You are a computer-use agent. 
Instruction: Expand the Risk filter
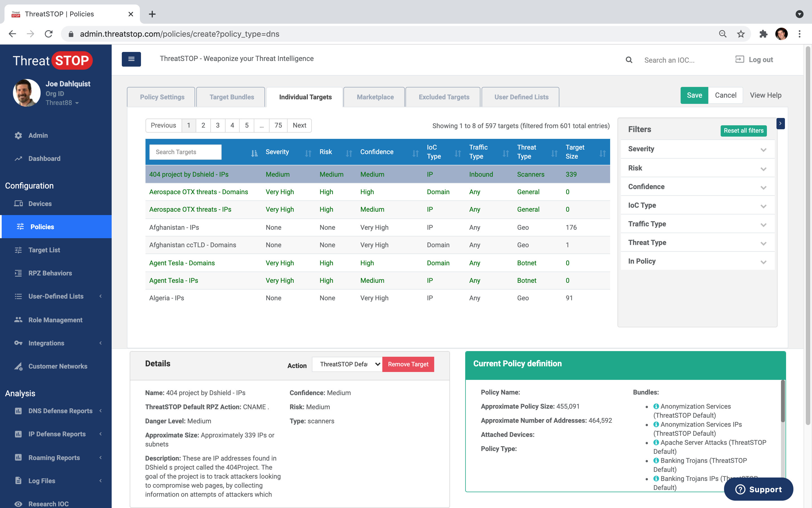pyautogui.click(x=697, y=168)
